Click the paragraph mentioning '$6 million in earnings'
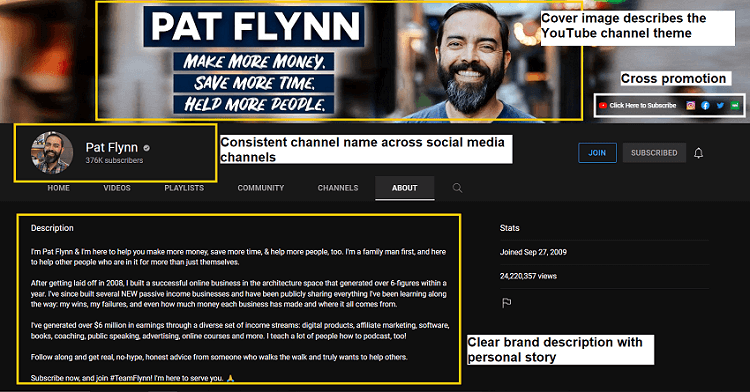750x392 pixels. tap(240, 330)
